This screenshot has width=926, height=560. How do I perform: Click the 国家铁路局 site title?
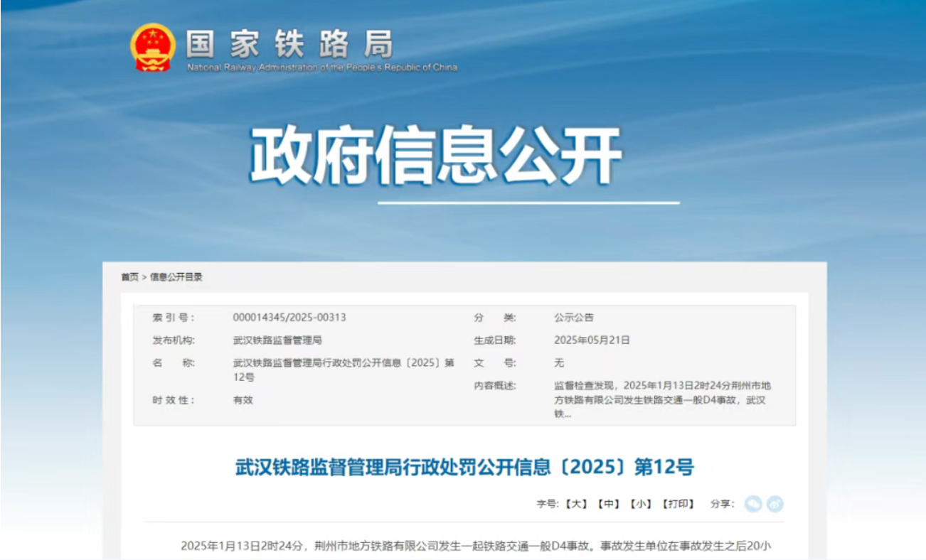(x=289, y=45)
